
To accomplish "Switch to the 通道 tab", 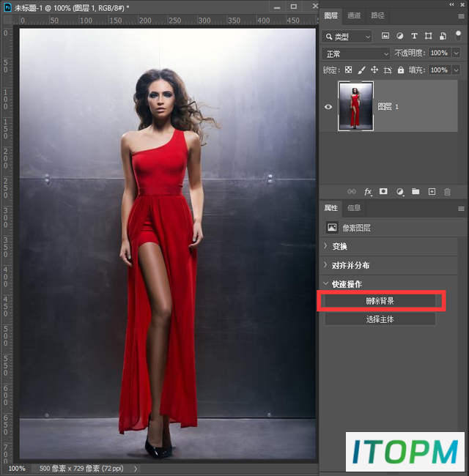I will pyautogui.click(x=354, y=15).
